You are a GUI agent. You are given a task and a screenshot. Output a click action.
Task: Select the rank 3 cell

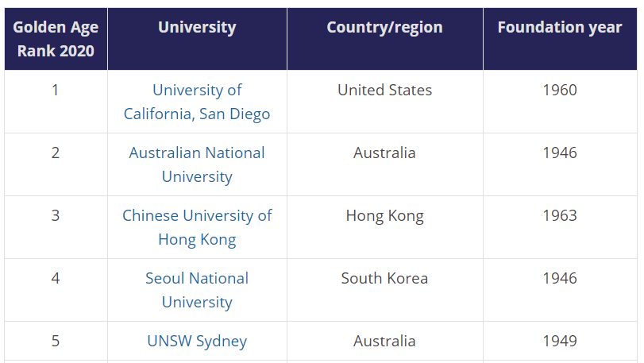pos(56,215)
